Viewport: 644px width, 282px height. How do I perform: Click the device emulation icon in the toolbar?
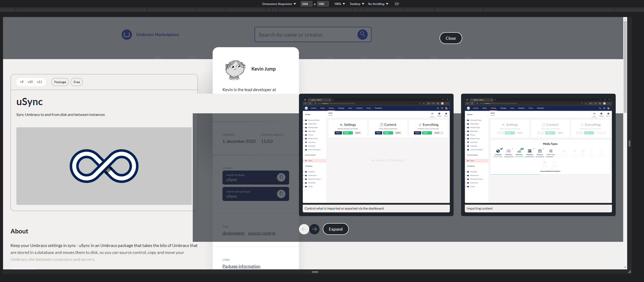(x=397, y=4)
